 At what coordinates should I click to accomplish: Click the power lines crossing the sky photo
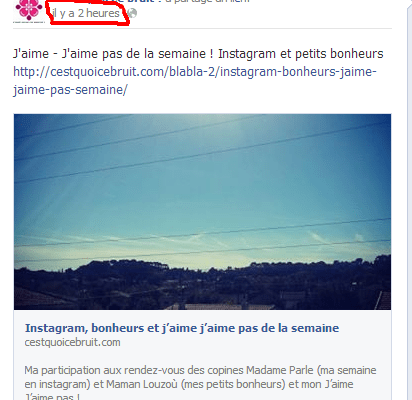coord(202,152)
